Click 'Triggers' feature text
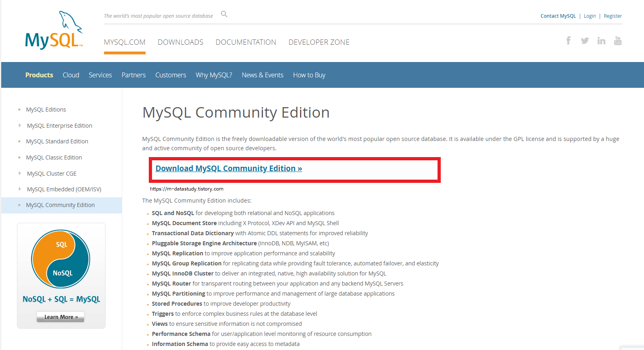This screenshot has width=644, height=350. [163, 314]
